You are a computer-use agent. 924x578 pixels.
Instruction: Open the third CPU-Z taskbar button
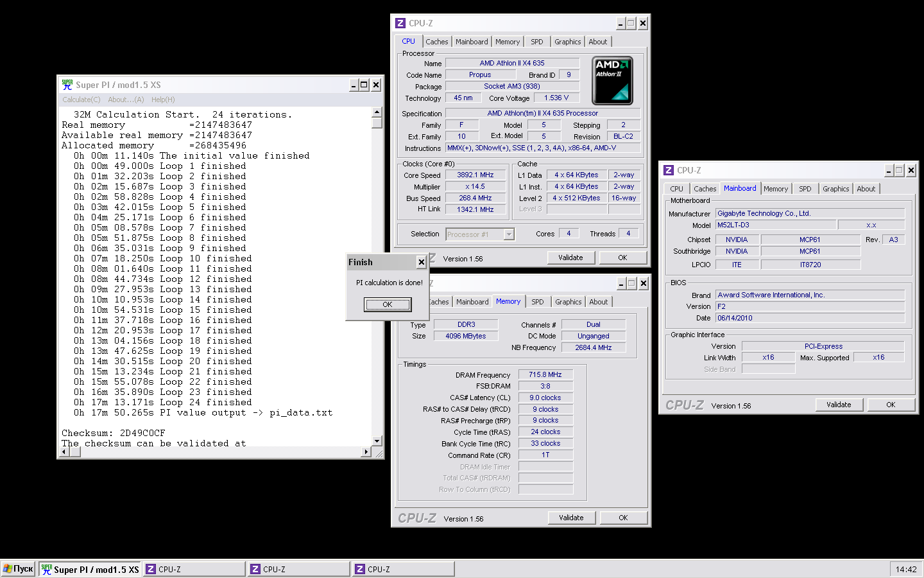tap(403, 569)
